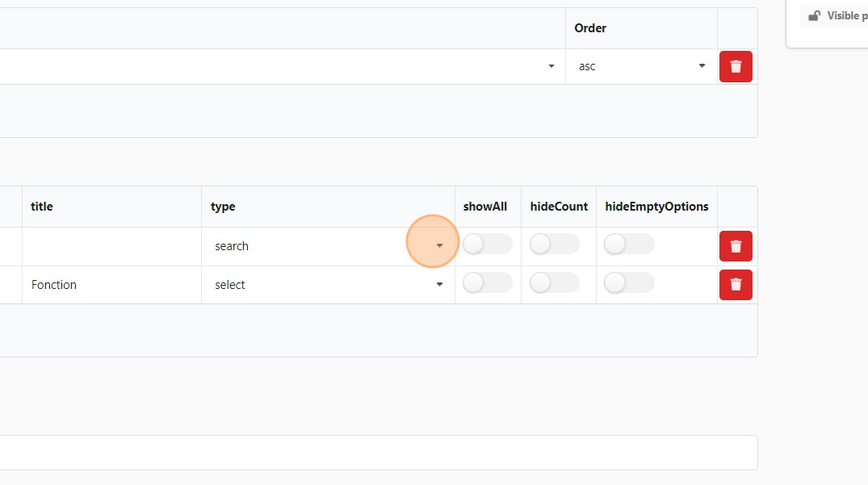Delete the search type filter row
Image resolution: width=868 pixels, height=485 pixels.
736,246
